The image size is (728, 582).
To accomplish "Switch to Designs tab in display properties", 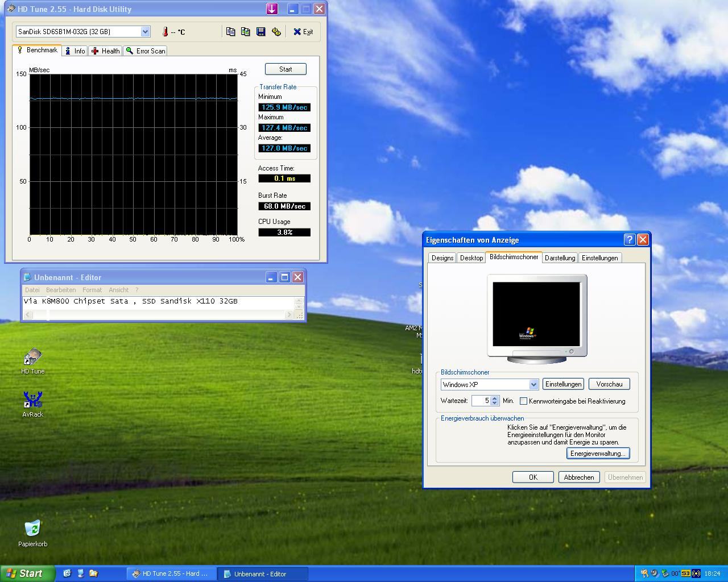I will coord(442,257).
